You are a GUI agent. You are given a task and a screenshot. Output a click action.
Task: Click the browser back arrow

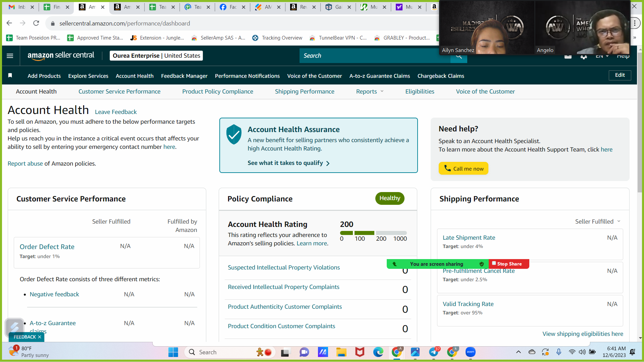(x=9, y=23)
